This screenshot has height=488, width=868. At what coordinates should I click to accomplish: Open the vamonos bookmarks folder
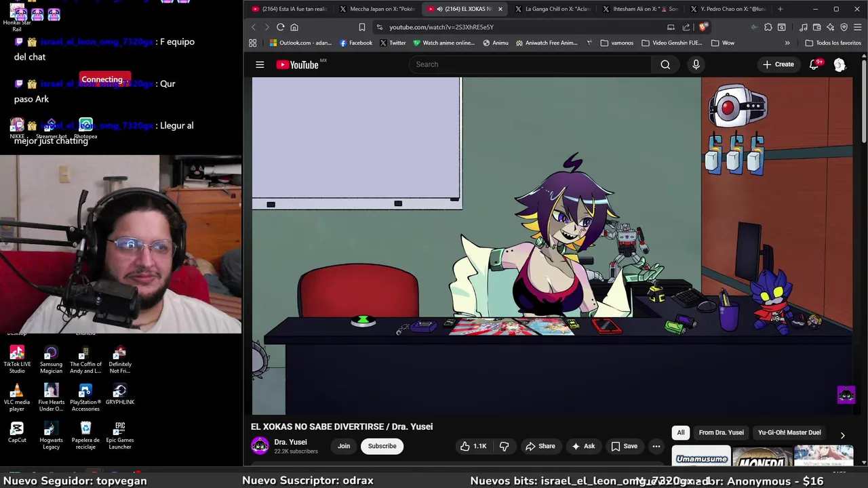pos(617,43)
